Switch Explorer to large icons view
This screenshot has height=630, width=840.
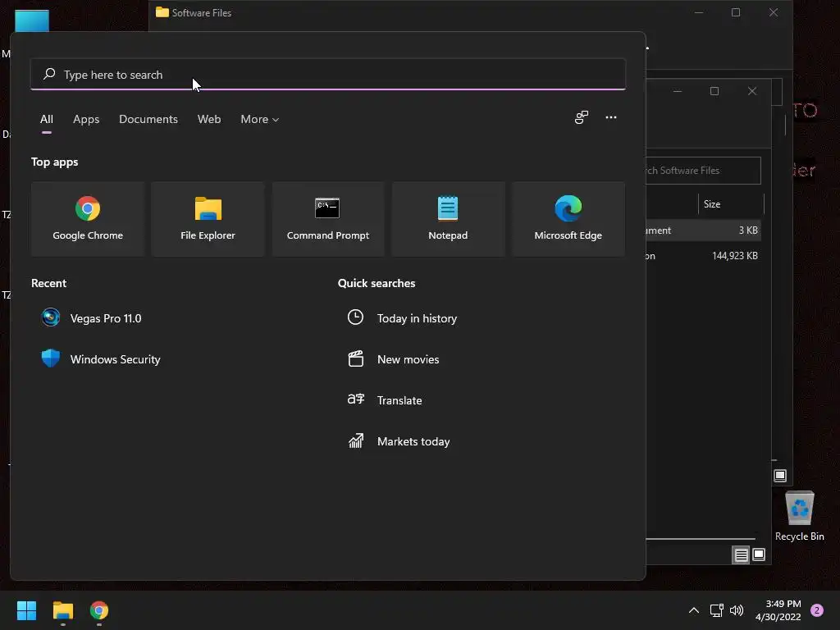(759, 555)
